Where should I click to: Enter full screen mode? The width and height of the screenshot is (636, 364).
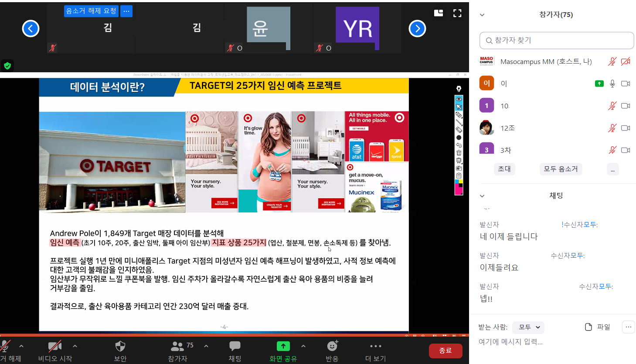457,13
